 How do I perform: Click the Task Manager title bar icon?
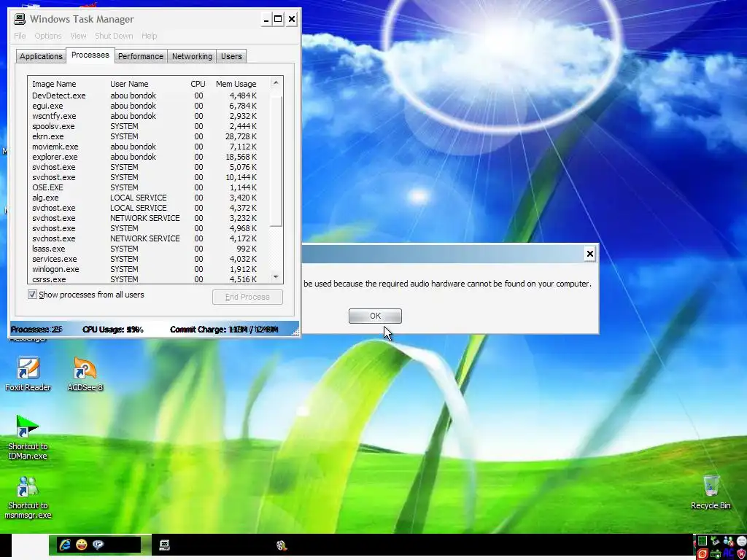(x=20, y=19)
